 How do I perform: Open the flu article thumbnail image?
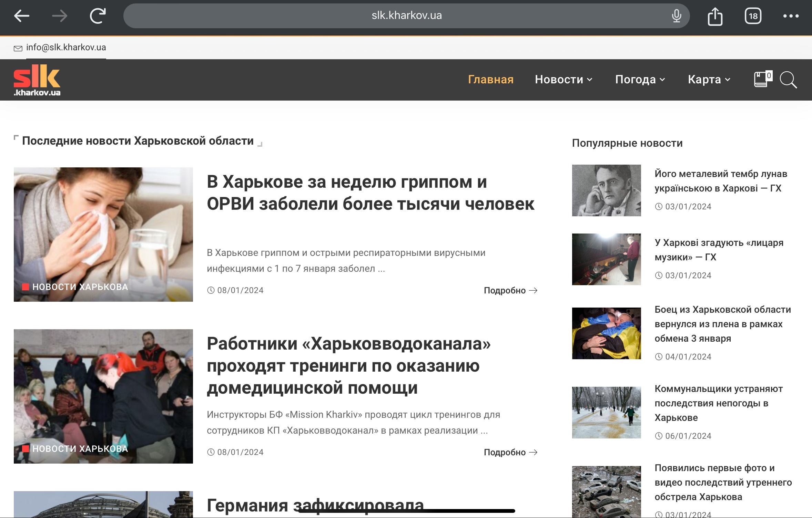point(103,235)
